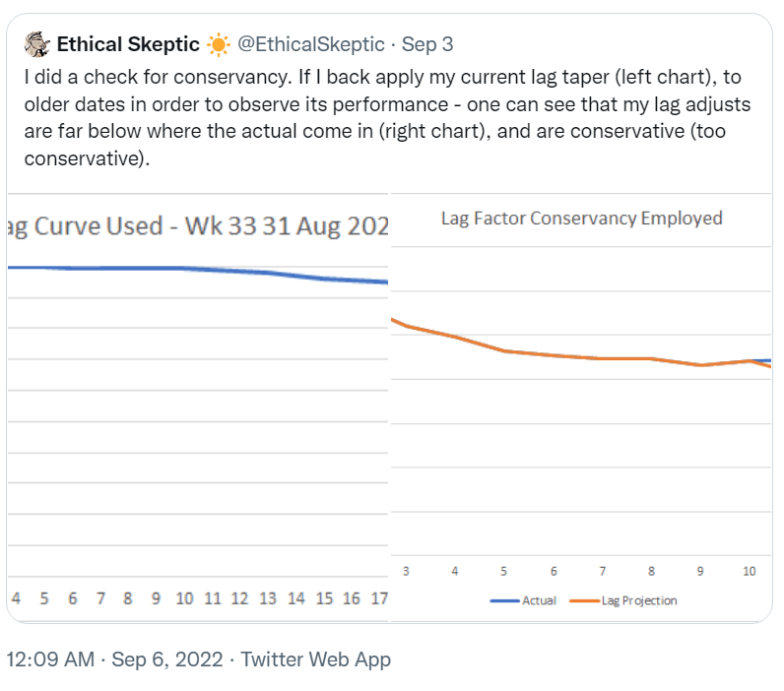784x691 pixels.
Task: Click the "Sep 3" date link
Action: 426,44
